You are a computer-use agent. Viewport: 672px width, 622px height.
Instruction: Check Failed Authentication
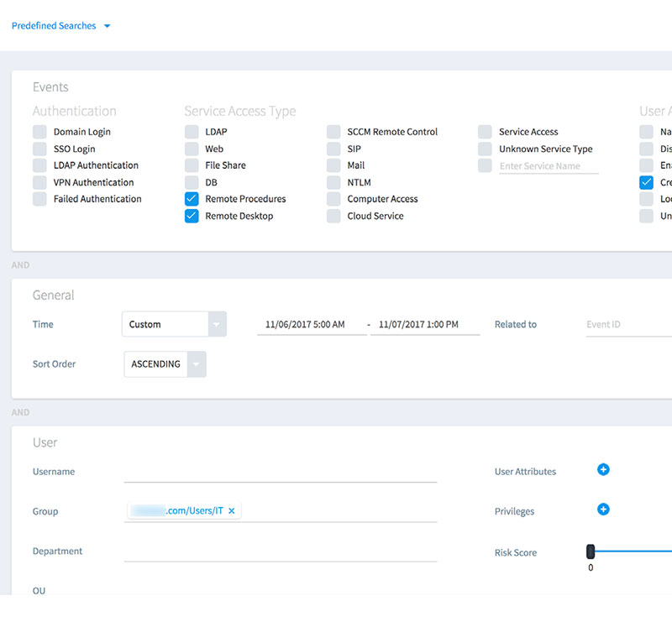(x=39, y=199)
